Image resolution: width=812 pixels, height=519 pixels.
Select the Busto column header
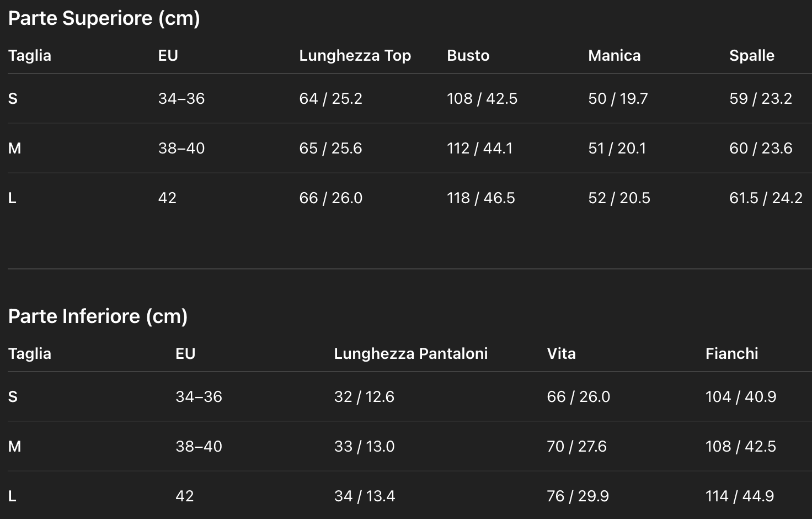468,56
